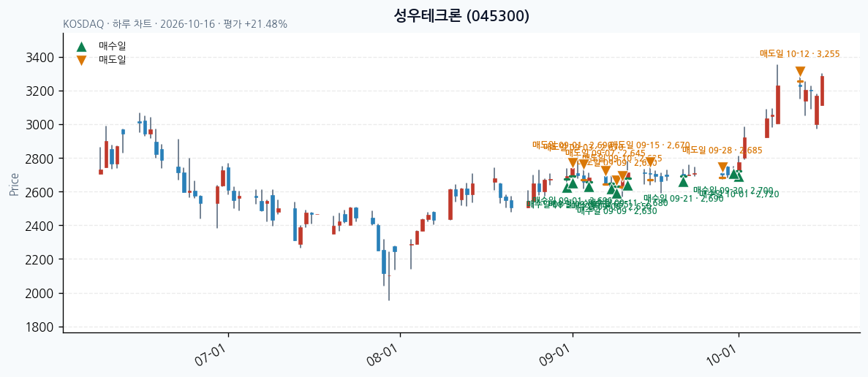Screen dimensions: 868x377
Task: Click the 3000 y-axis tick label
Action: 40,125
